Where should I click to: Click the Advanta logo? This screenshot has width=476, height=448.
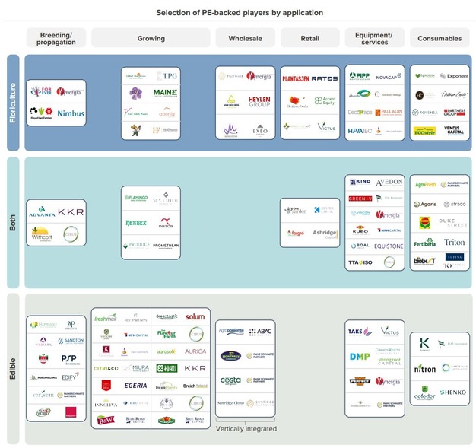click(x=42, y=211)
